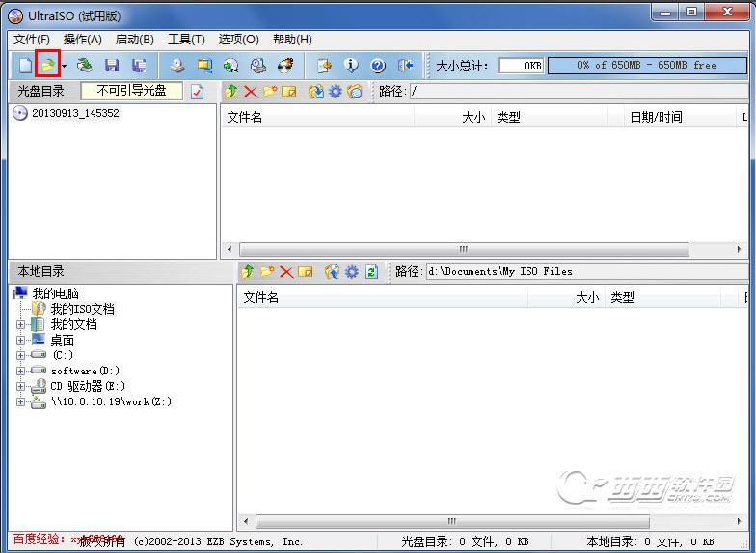
Task: Click the Save floppy disk icon
Action: [112, 65]
